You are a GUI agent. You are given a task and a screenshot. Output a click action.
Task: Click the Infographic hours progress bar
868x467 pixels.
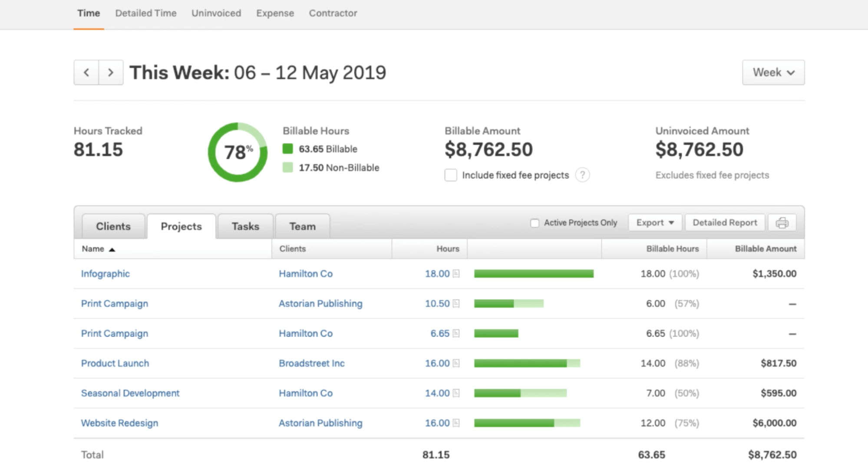click(x=534, y=274)
